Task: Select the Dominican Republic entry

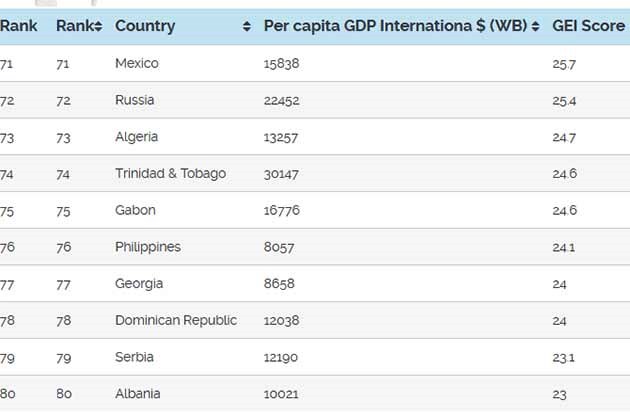Action: (x=176, y=320)
